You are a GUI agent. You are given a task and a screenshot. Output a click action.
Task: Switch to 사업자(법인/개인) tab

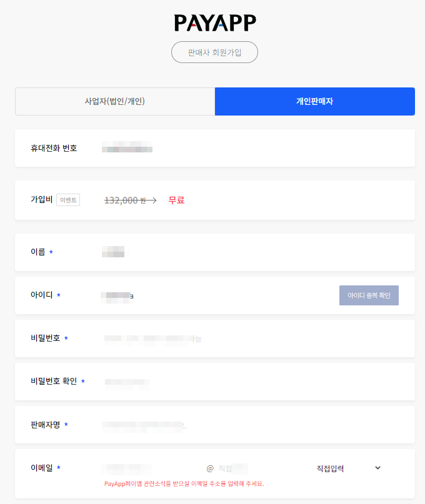(x=115, y=101)
